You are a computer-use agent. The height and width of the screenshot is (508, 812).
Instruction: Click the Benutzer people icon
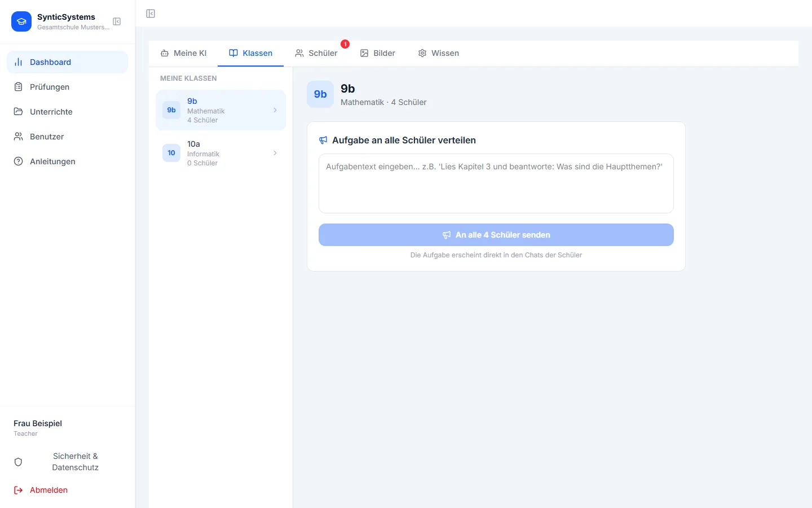click(19, 137)
